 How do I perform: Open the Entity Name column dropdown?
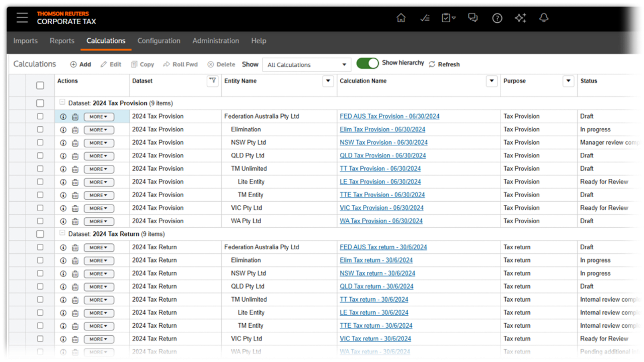(329, 81)
